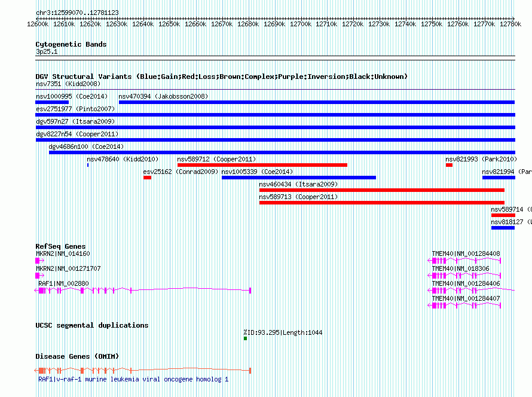Click the TMEM40|NM_001284408 gene label
Screen dimensions: 532x397
coord(466,254)
